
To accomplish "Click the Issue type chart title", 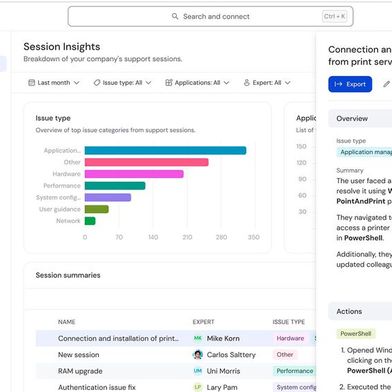I will (53, 118).
